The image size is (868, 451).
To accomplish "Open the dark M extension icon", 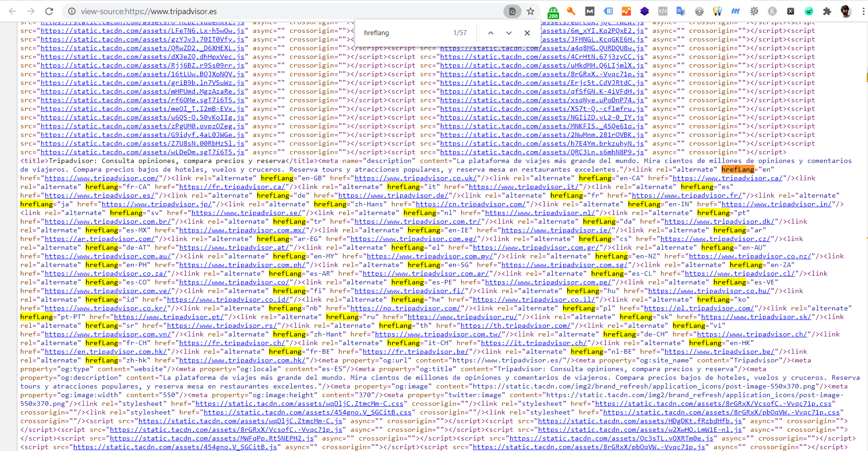I will click(590, 11).
